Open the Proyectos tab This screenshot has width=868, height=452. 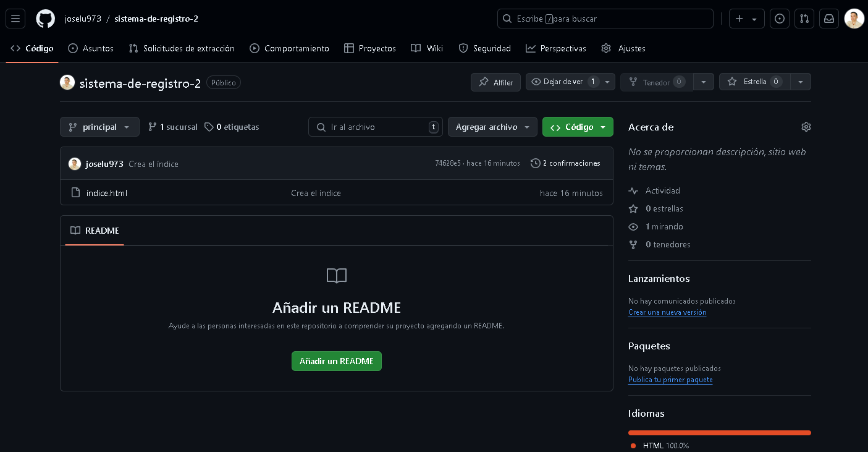click(370, 48)
